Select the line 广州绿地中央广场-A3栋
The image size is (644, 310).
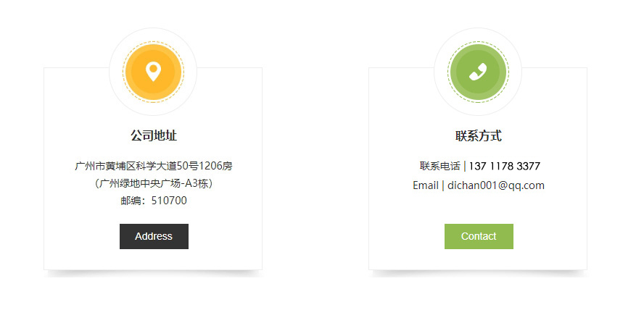click(154, 183)
